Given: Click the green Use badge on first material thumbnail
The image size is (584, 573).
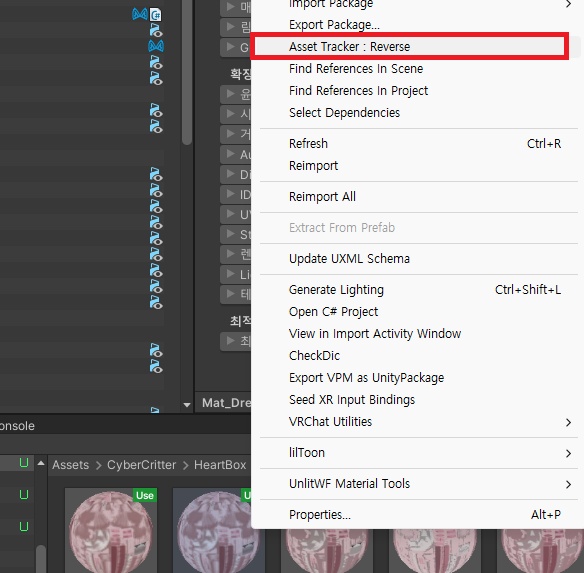Looking at the screenshot, I should pyautogui.click(x=145, y=495).
